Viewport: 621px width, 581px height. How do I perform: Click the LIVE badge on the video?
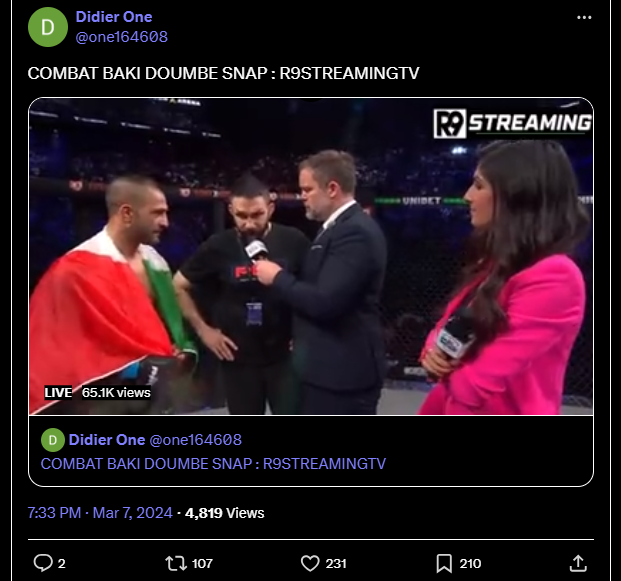pos(58,392)
